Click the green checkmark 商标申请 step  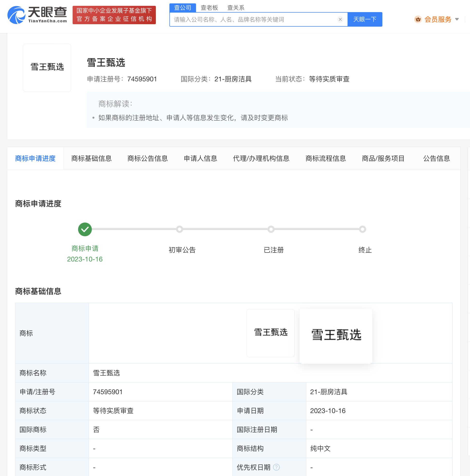85,229
